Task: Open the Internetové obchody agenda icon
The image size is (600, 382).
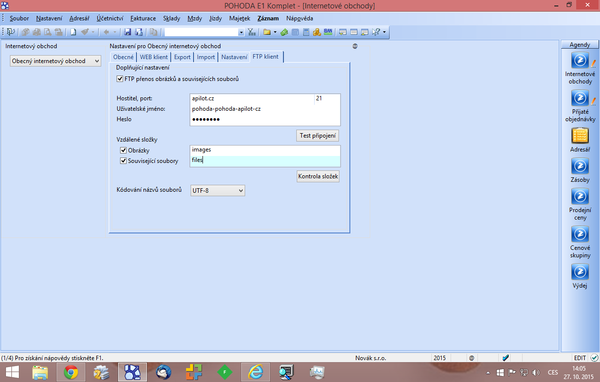Action: pyautogui.click(x=580, y=61)
